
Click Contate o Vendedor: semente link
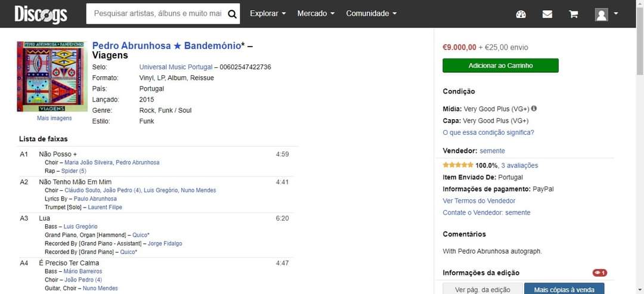click(487, 213)
